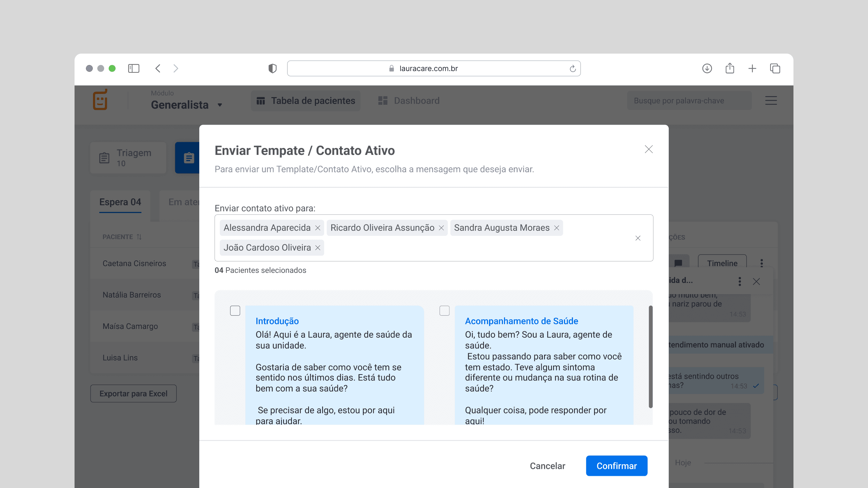Click the browser share icon
The height and width of the screenshot is (488, 868).
coord(730,69)
